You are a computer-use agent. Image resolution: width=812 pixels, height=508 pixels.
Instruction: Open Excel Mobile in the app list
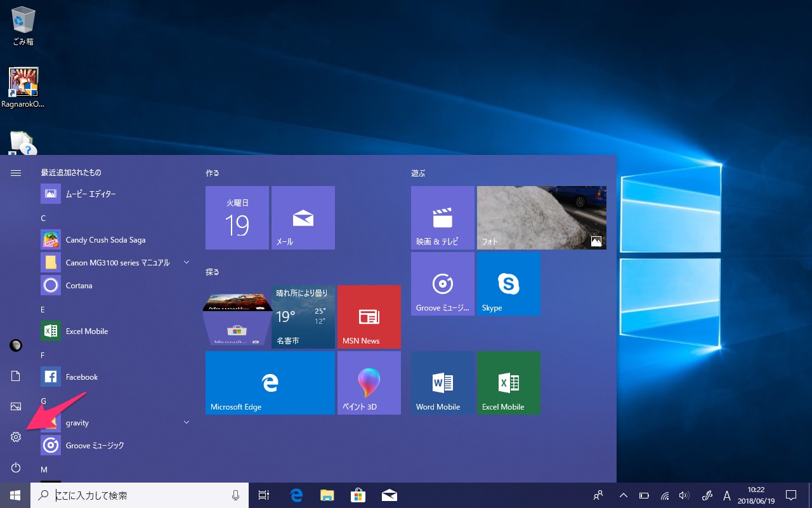coord(115,331)
